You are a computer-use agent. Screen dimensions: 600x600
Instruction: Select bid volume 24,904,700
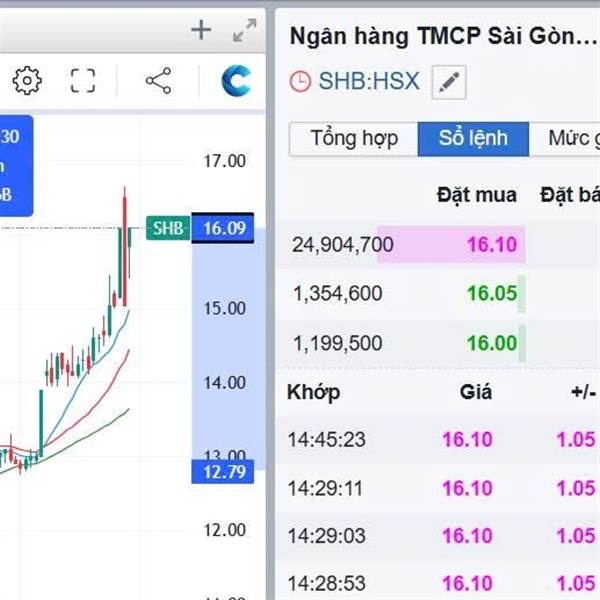tap(343, 245)
